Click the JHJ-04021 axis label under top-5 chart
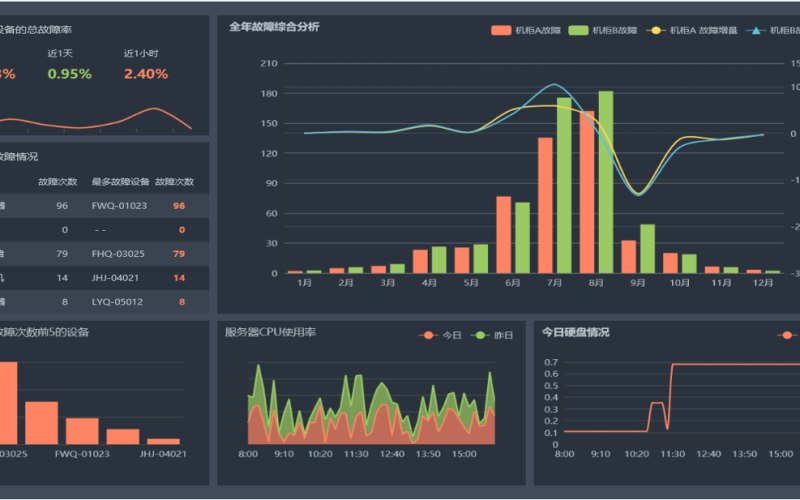Viewport: 800px width, 500px height. (x=163, y=454)
